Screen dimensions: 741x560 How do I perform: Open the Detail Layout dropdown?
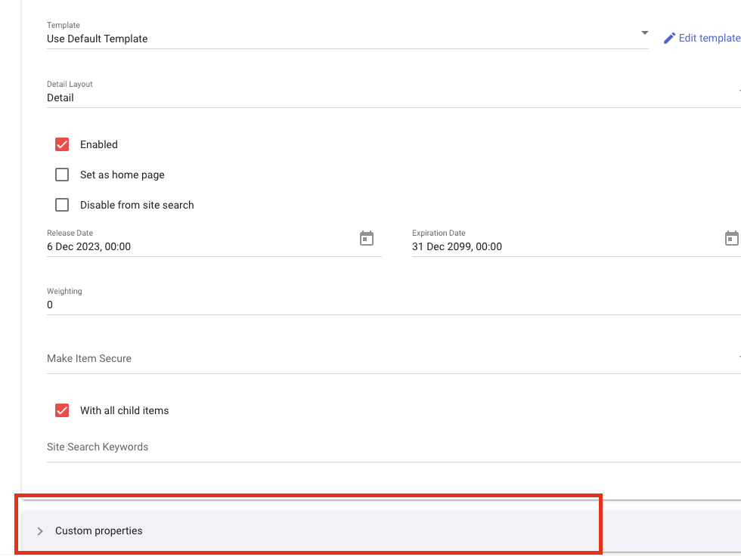point(378,97)
